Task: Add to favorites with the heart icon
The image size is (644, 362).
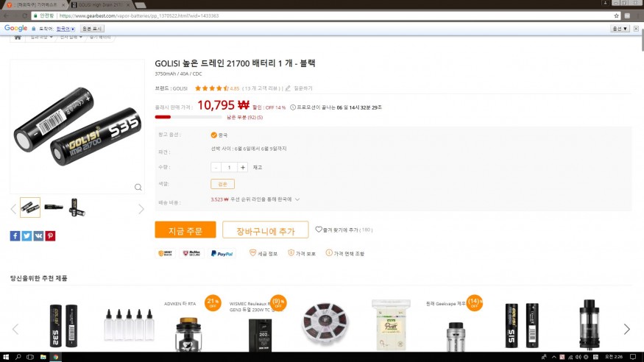Action: 318,230
